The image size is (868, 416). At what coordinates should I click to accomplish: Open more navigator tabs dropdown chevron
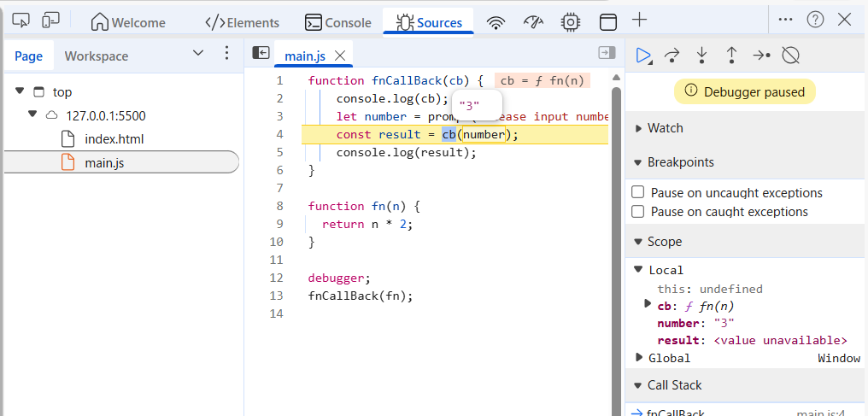(198, 53)
